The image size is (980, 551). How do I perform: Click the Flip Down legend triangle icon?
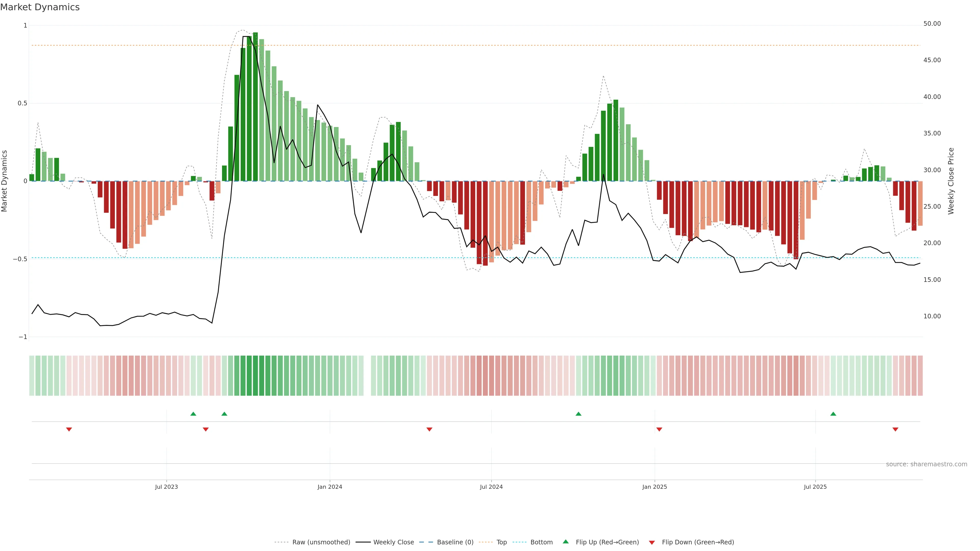pyautogui.click(x=652, y=542)
